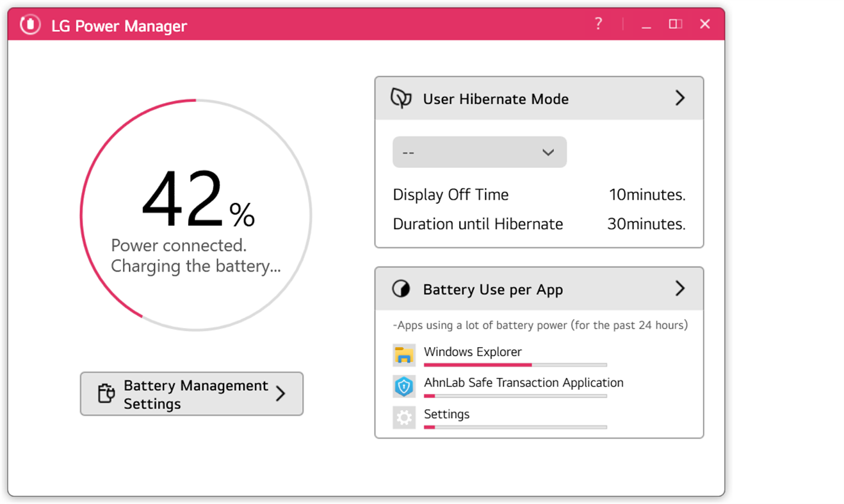Select the Windows Explorer entry
This screenshot has width=844, height=504.
473,352
